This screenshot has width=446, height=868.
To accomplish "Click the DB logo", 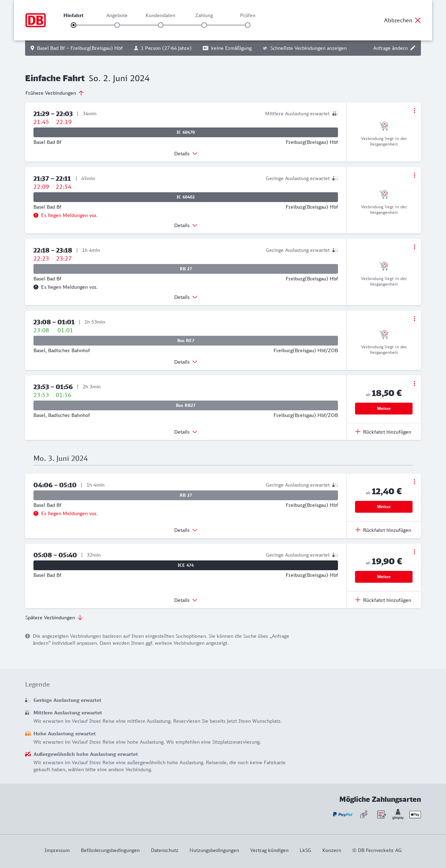I will click(36, 20).
